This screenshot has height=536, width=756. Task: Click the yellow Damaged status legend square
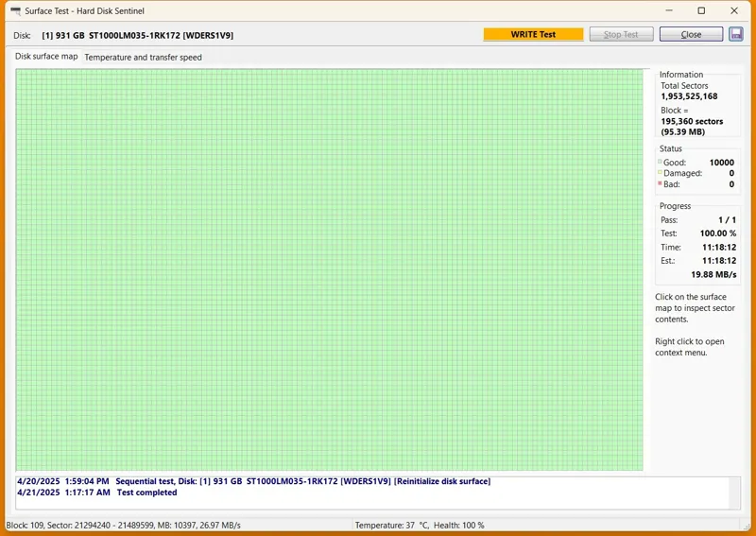[x=660, y=174]
